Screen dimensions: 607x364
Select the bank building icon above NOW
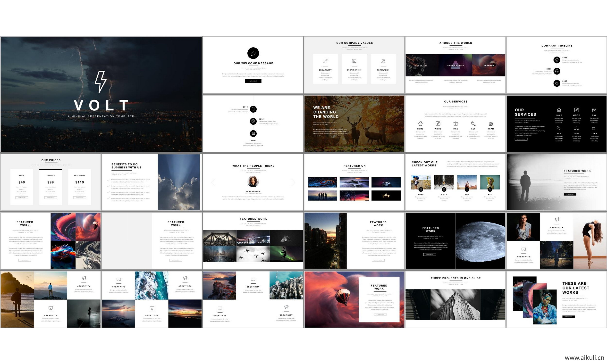pyautogui.click(x=253, y=133)
